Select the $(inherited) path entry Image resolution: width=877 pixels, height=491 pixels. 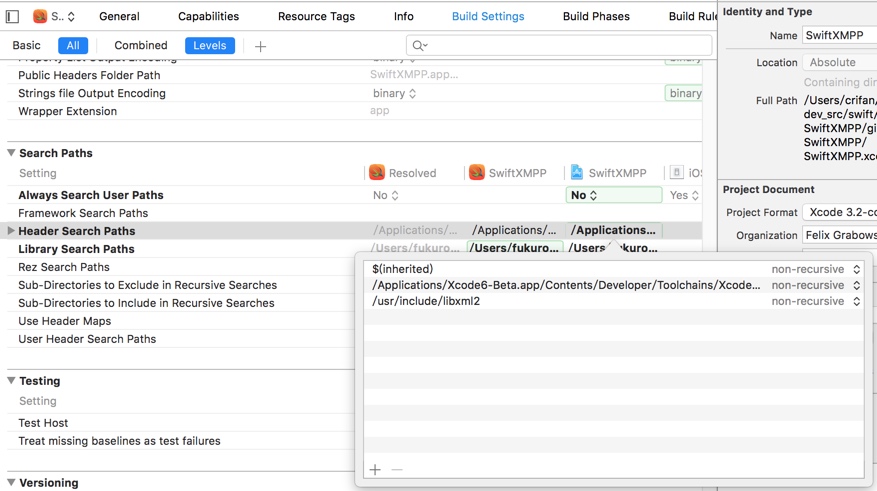pyautogui.click(x=402, y=269)
